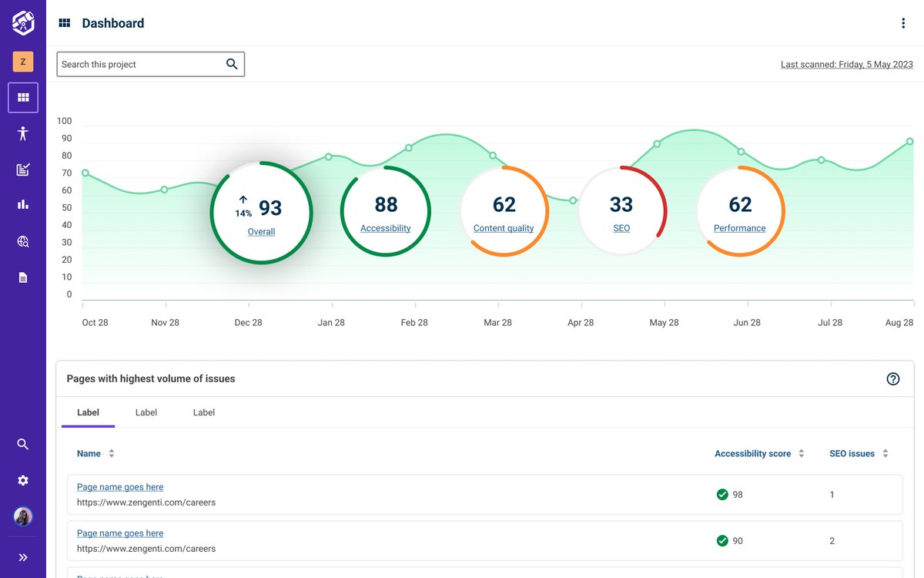Sort by SEO issues column arrows
This screenshot has height=578, width=924.
(885, 453)
